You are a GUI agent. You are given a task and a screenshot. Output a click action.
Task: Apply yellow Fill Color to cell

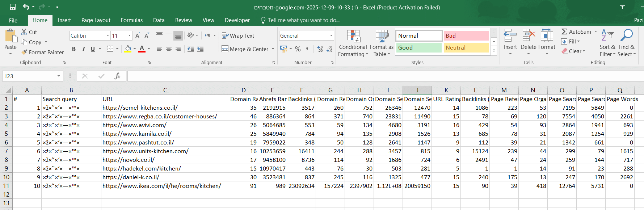128,49
